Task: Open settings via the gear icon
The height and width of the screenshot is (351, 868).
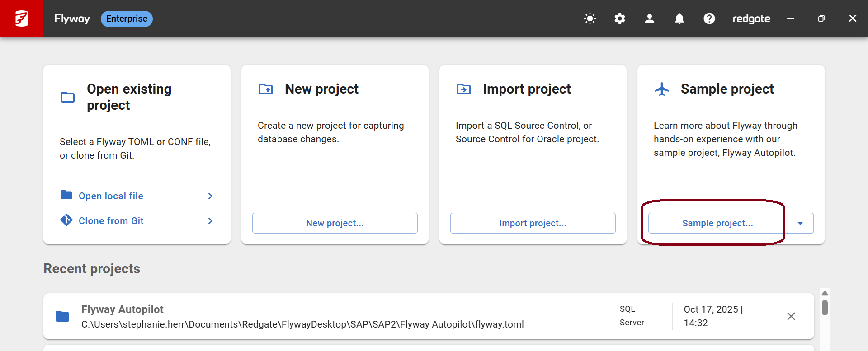Action: click(x=620, y=19)
